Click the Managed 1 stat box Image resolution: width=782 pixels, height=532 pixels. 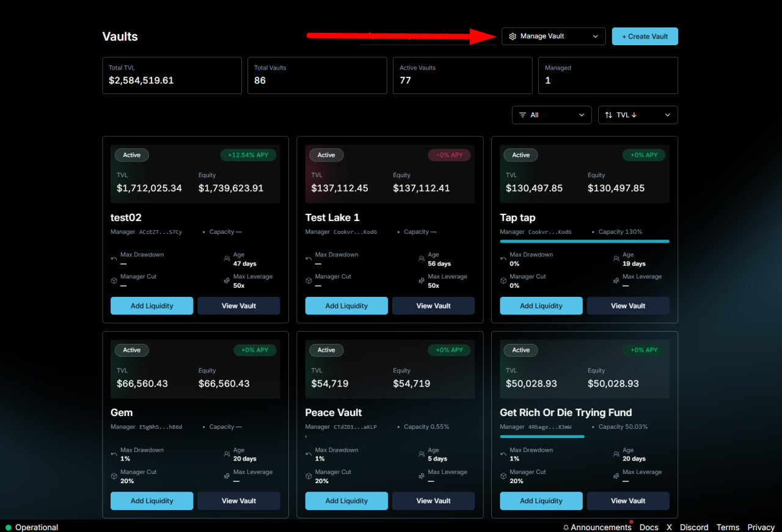tap(608, 76)
